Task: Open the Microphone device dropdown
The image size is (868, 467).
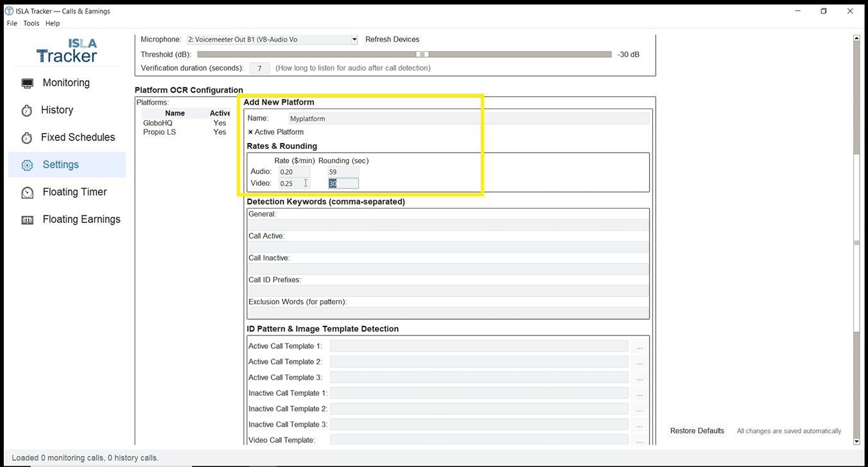Action: [354, 40]
